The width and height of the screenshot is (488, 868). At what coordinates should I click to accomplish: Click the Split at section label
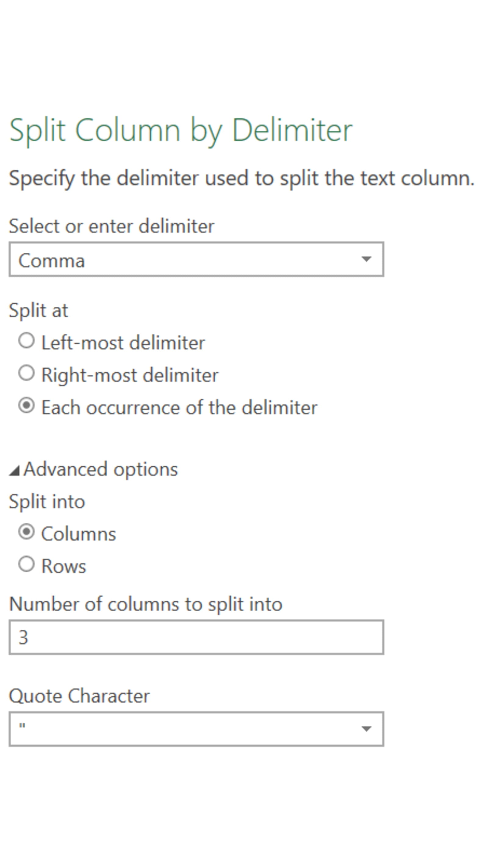click(38, 310)
